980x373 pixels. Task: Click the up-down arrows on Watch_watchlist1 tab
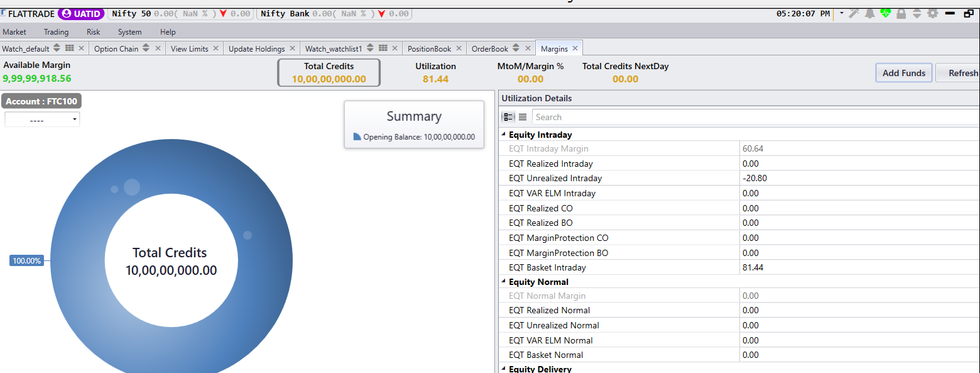click(x=370, y=48)
